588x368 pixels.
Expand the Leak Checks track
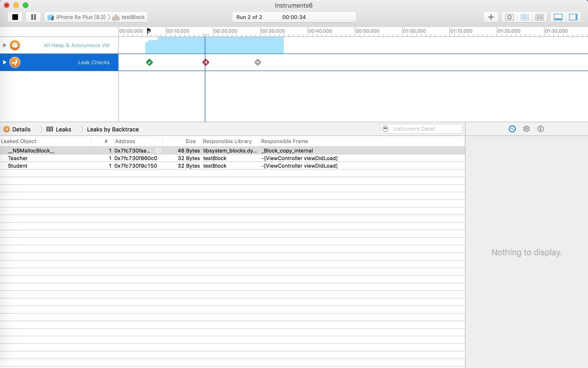(x=4, y=62)
